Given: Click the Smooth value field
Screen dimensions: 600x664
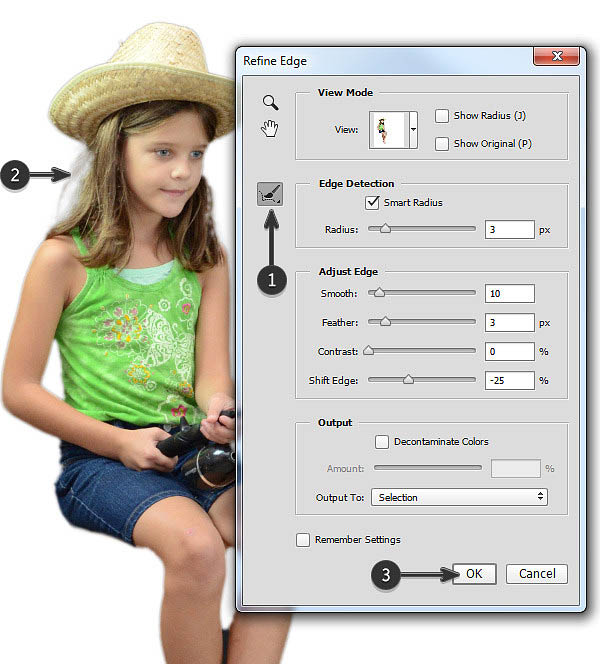Looking at the screenshot, I should click(509, 294).
